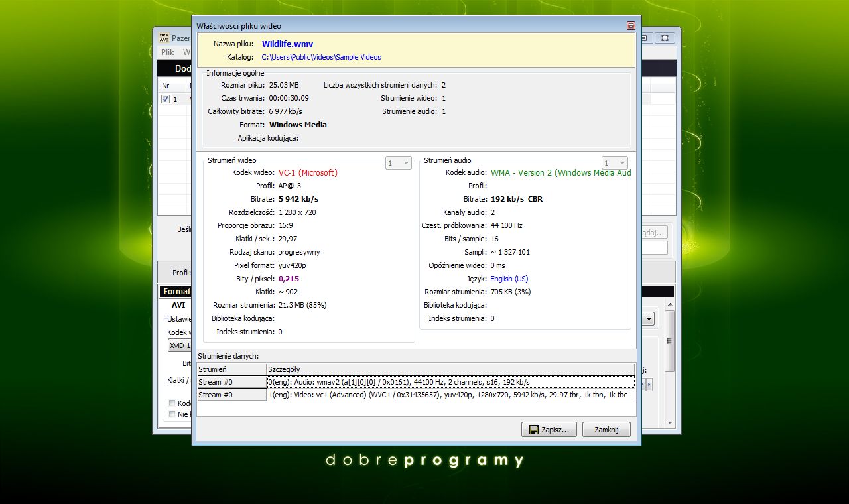Expand the Strumień audio stream number dropdown

(x=615, y=162)
